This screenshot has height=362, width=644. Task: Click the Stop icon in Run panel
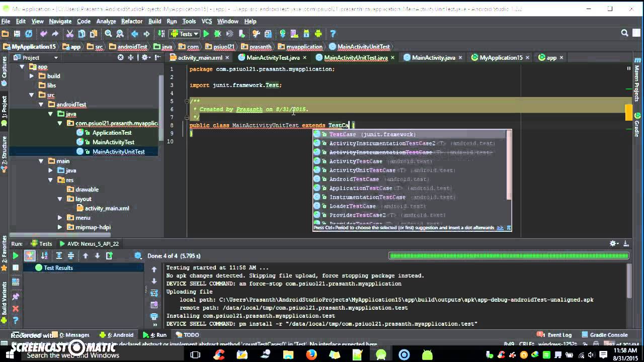point(16,267)
